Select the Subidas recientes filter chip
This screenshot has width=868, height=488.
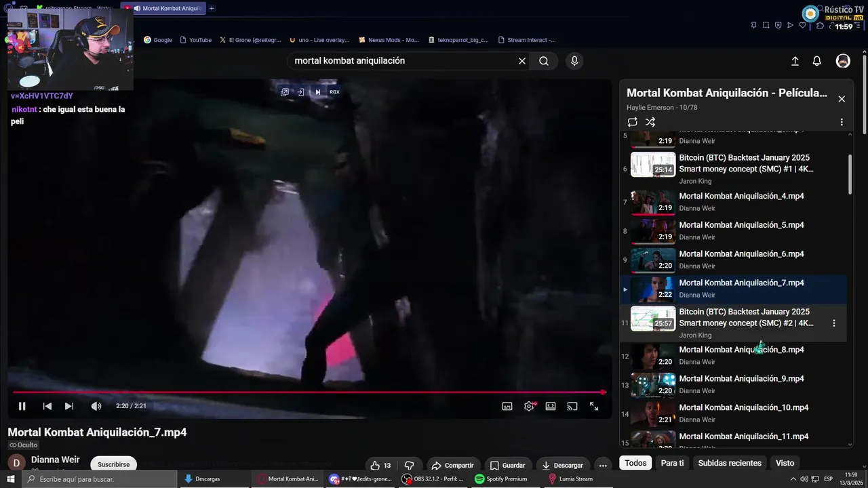click(x=730, y=463)
